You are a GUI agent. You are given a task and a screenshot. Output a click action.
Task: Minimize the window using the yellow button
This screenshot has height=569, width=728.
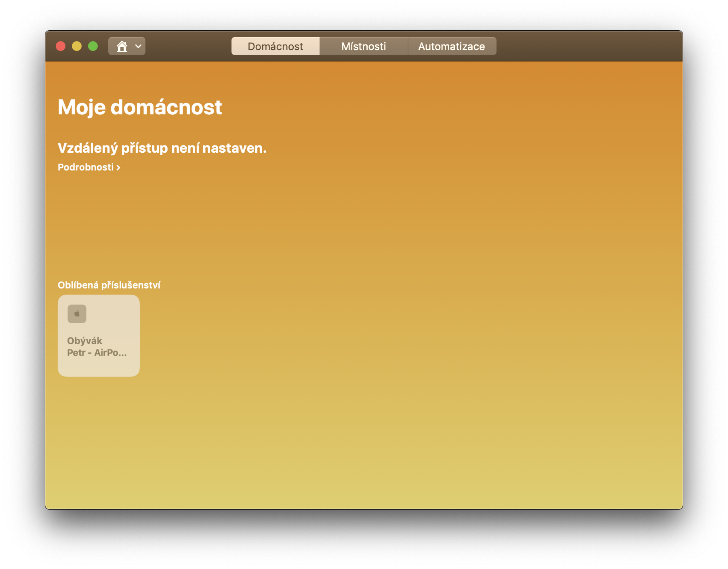(77, 46)
